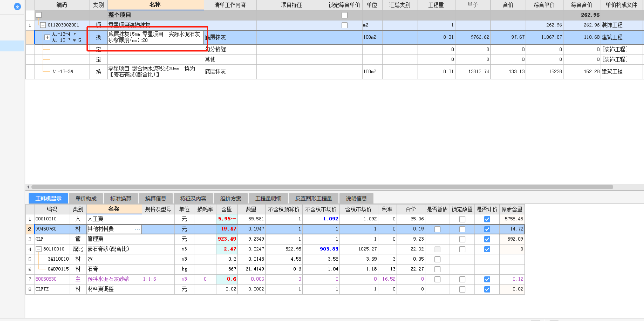Click the 其他 work content cell
Screen dimensions: 644x321
click(x=230, y=60)
